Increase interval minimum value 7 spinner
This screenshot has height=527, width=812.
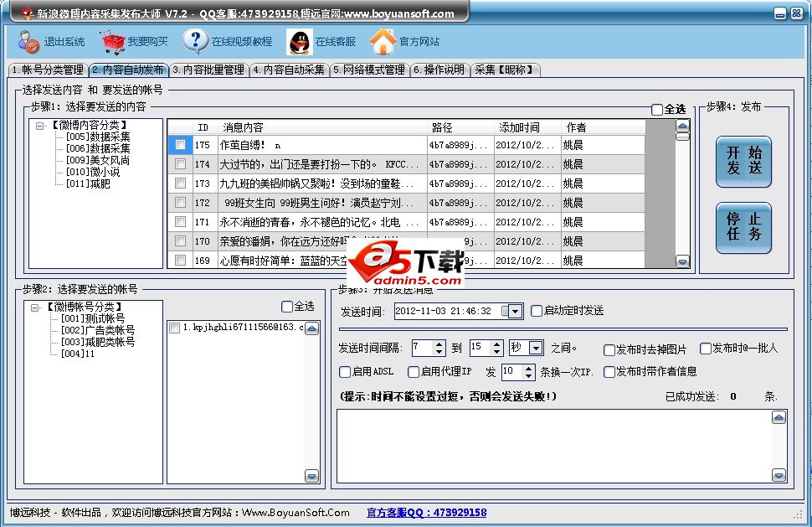[439, 344]
